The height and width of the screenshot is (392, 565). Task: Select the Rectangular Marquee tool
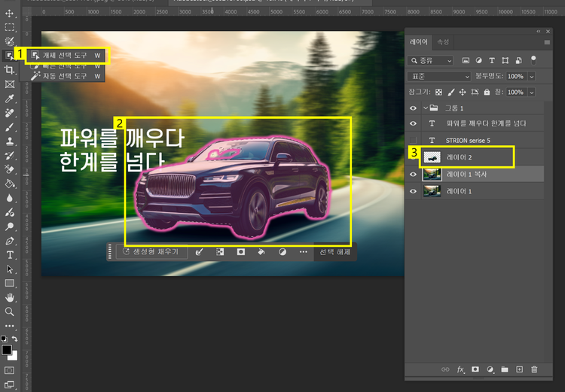[x=9, y=27]
